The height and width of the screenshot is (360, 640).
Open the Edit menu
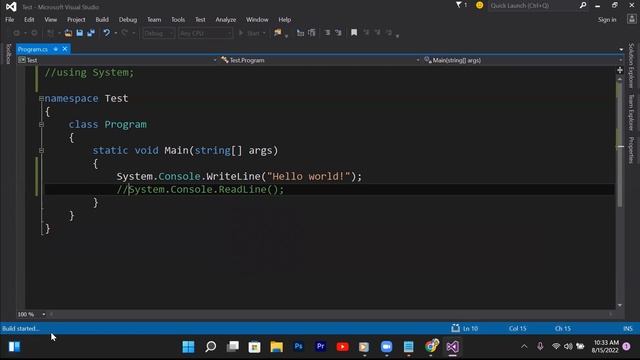click(x=29, y=20)
